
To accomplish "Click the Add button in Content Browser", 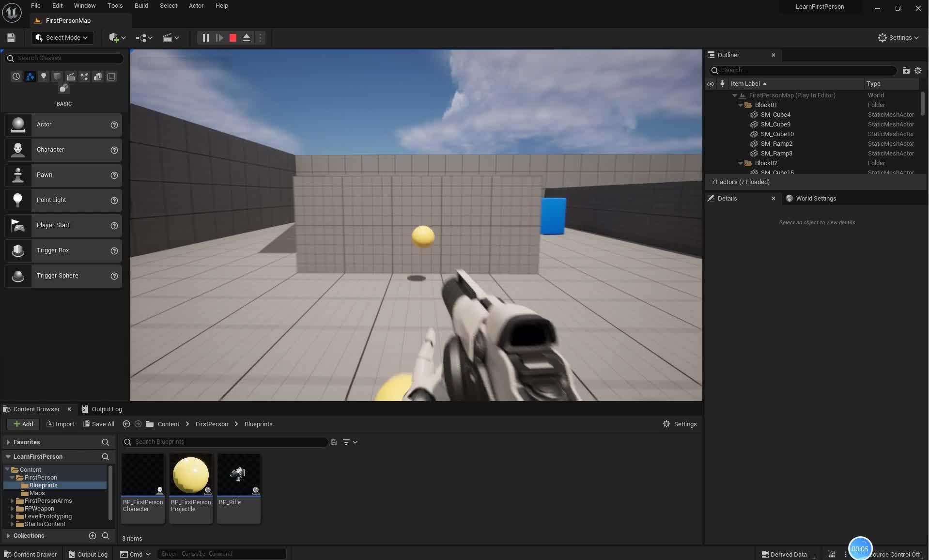I will [23, 424].
